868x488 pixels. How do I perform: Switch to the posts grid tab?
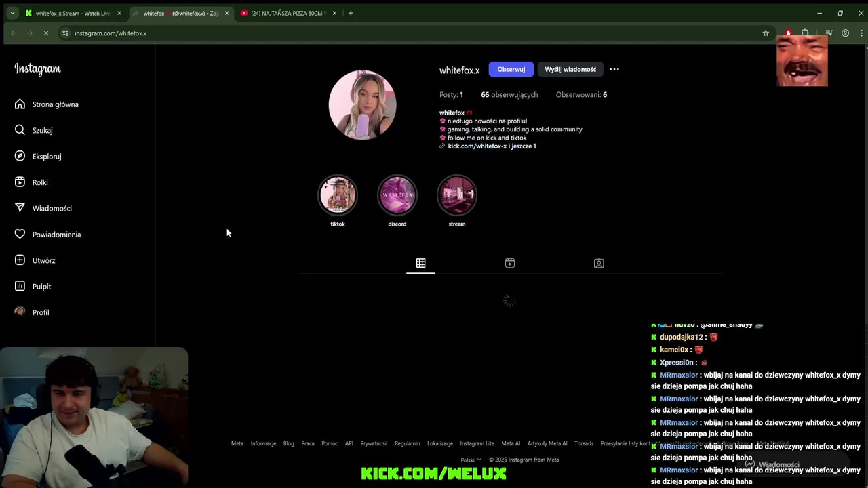(x=420, y=263)
